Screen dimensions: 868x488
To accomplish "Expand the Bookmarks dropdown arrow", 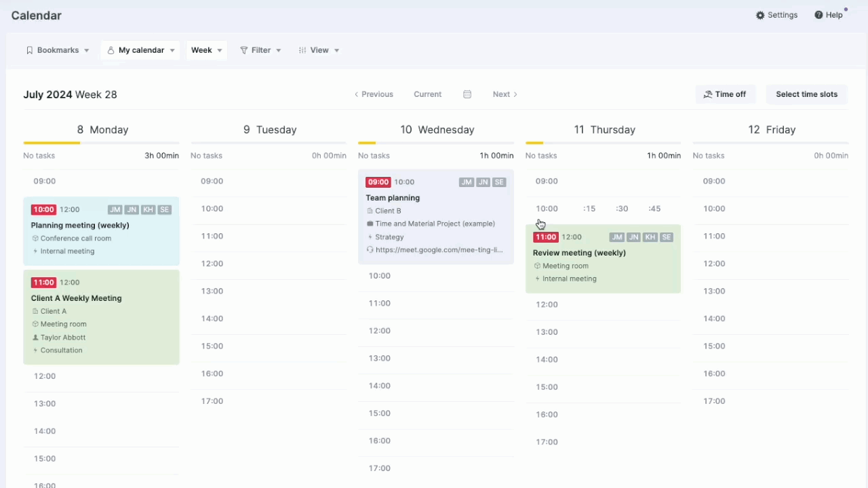I will 87,51.
